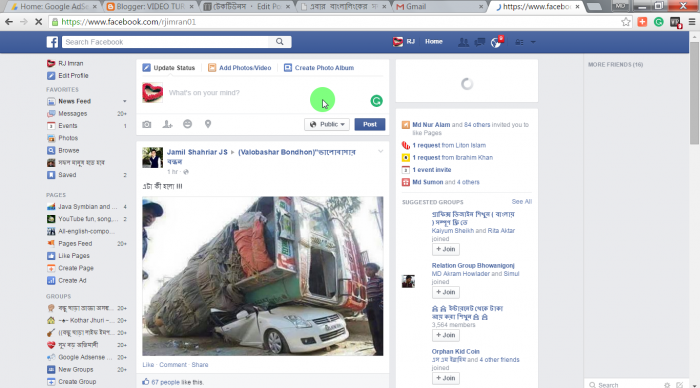Open 1 event invite link

431,170
